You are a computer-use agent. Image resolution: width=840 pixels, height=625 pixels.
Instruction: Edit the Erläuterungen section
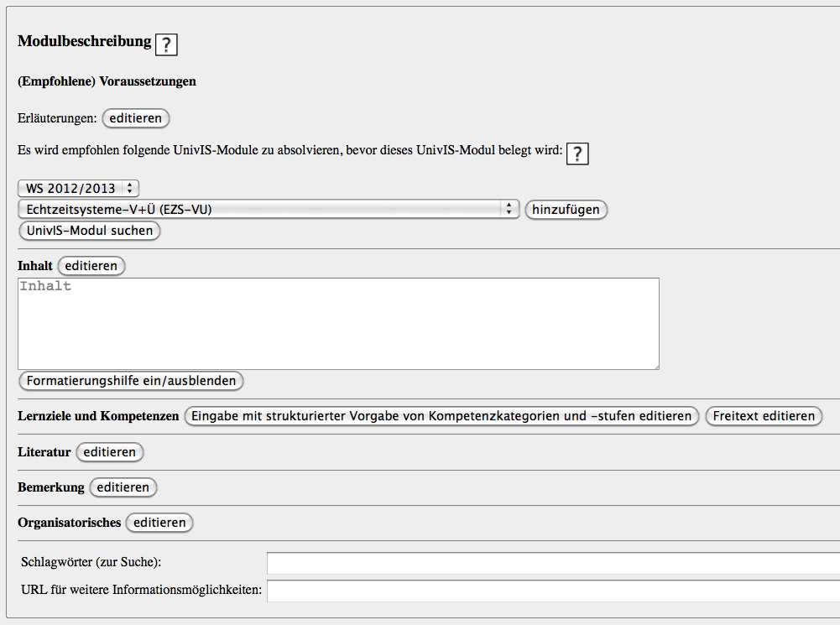pos(135,118)
